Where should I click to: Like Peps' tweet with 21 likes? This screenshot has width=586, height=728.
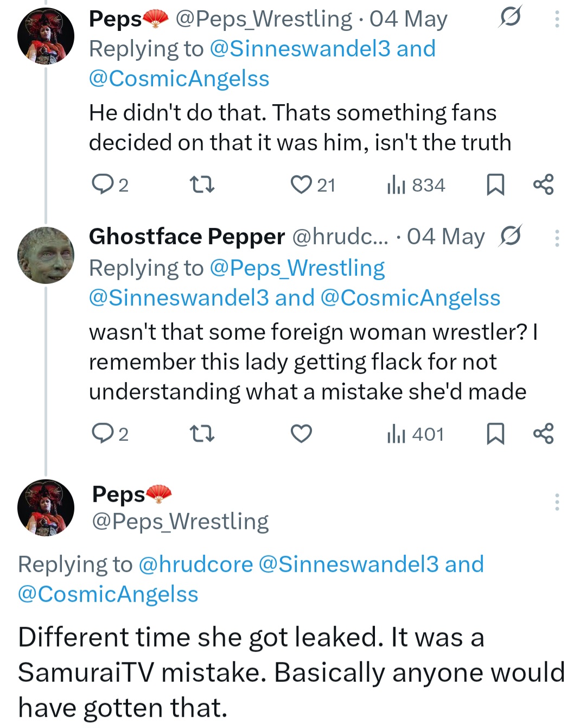point(301,185)
